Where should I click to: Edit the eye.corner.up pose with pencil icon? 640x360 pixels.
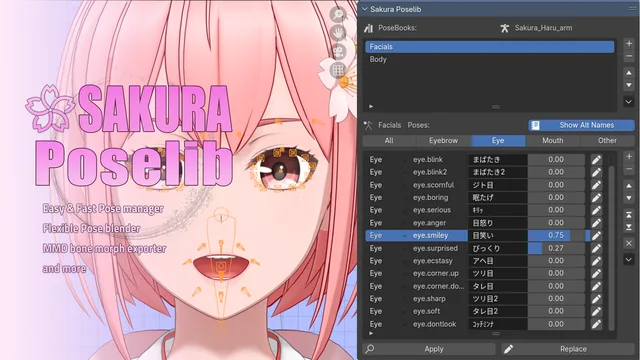pos(596,273)
